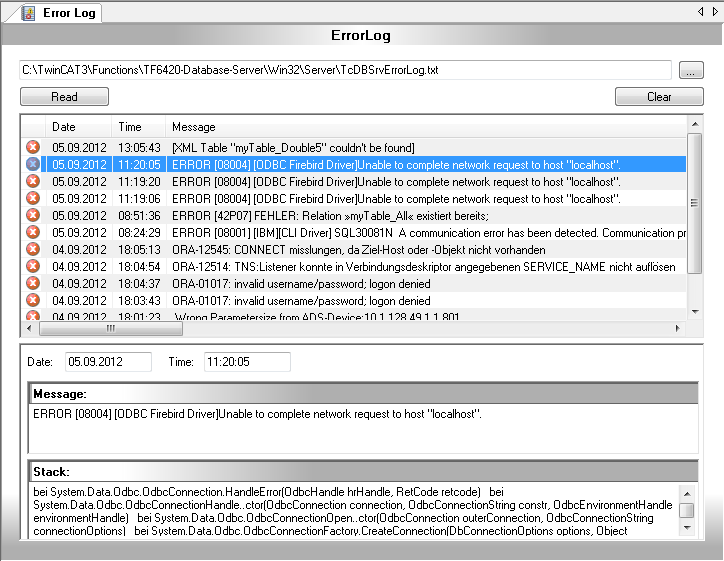Click error icon of 11:19:20 Firebird row
Screen dimensions: 724x561
(33, 181)
